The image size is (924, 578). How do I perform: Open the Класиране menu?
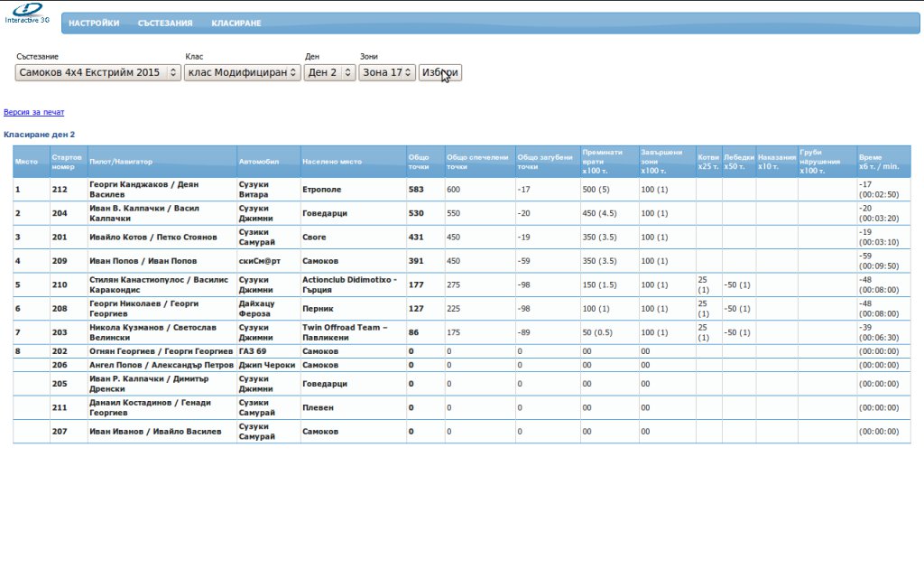(236, 23)
